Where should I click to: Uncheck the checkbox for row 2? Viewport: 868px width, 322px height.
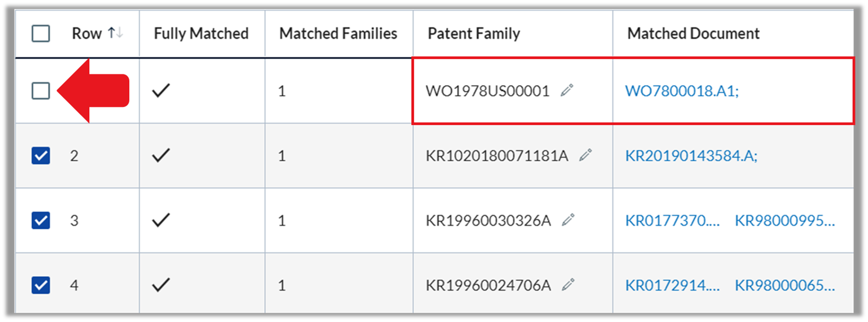coord(41,155)
